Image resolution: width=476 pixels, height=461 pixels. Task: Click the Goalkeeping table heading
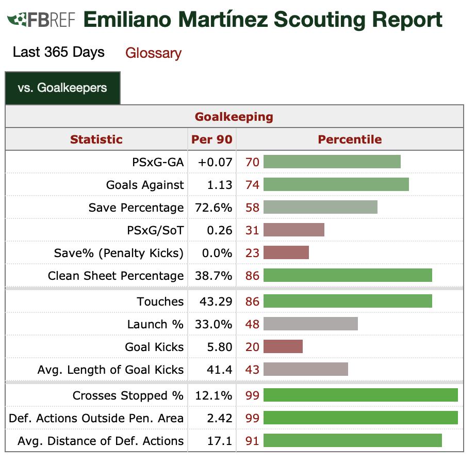[x=234, y=117]
